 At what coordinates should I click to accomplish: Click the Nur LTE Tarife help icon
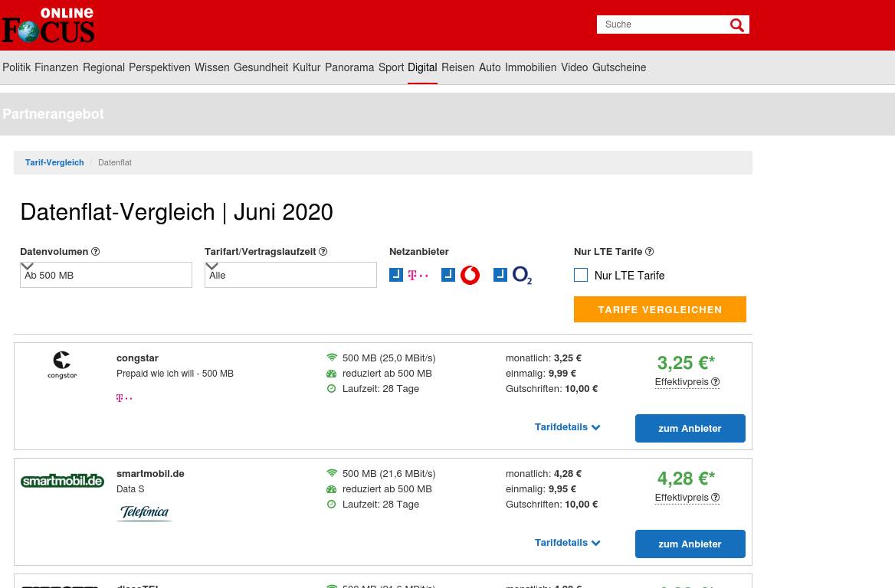649,252
